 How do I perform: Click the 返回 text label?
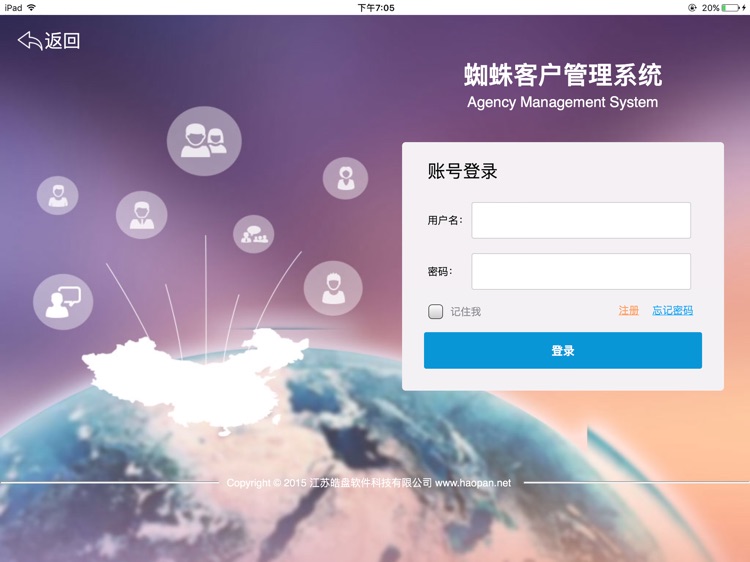pos(62,41)
